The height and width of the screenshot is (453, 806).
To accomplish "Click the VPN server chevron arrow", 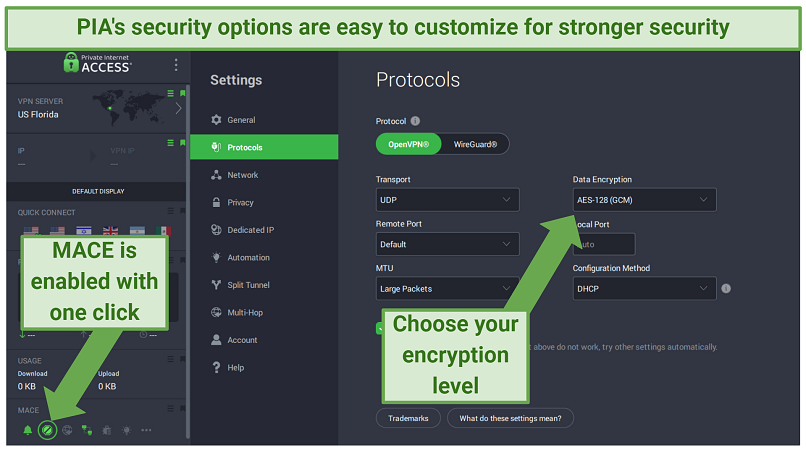I will pyautogui.click(x=178, y=108).
